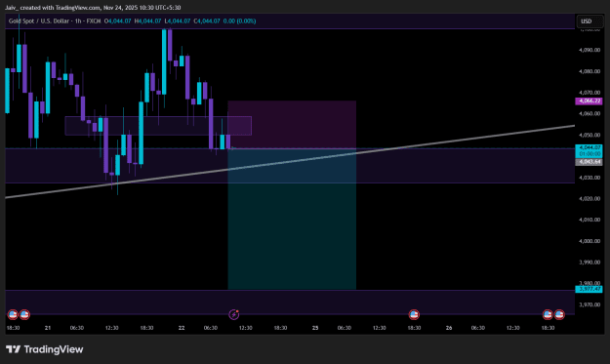Click the 4,070.00 price axis label

pyautogui.click(x=590, y=93)
